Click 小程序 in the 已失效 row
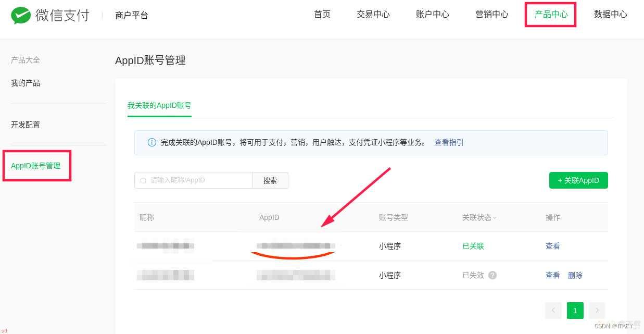This screenshot has width=644, height=334. pos(390,275)
